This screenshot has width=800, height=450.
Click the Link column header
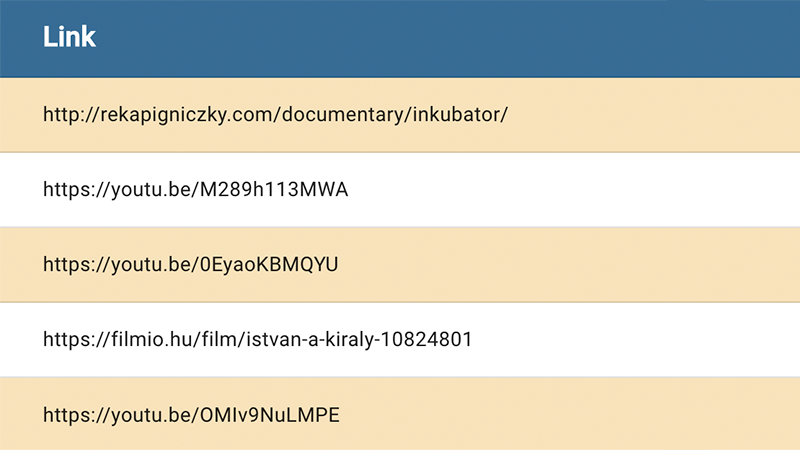[69, 37]
